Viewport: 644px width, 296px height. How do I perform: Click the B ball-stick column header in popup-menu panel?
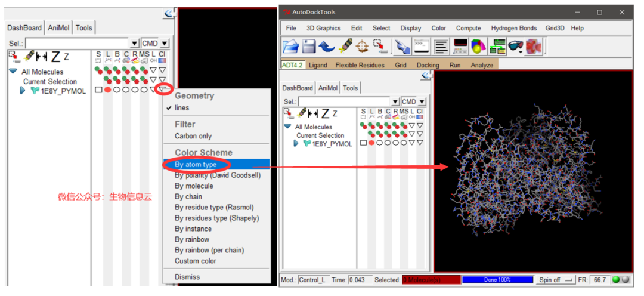click(117, 57)
